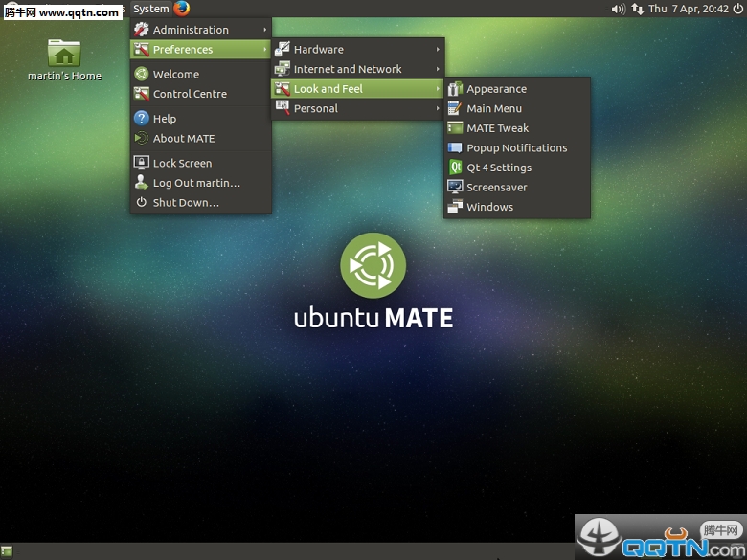Open Screensaver preferences

[496, 188]
